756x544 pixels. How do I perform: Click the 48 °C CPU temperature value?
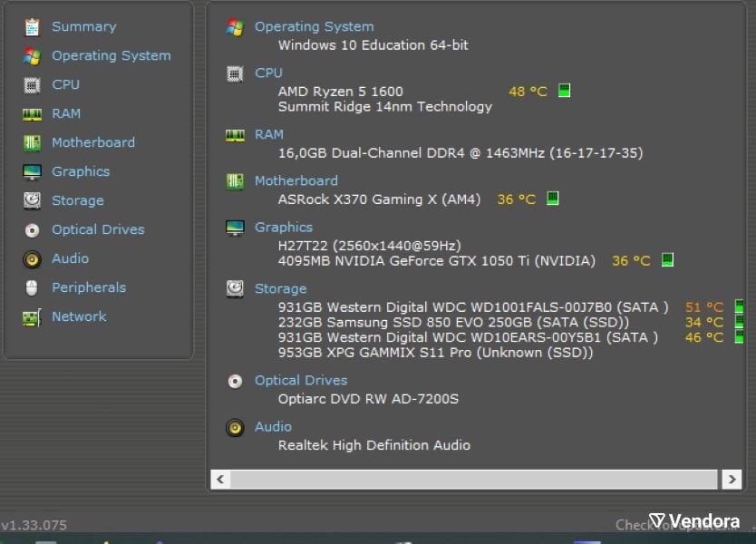528,92
